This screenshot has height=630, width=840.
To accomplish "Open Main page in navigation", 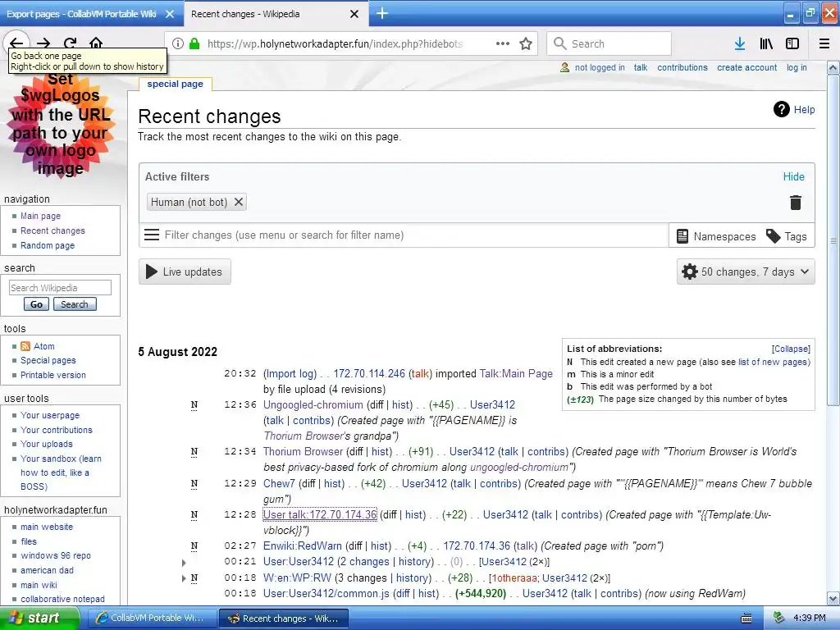I will coord(40,216).
